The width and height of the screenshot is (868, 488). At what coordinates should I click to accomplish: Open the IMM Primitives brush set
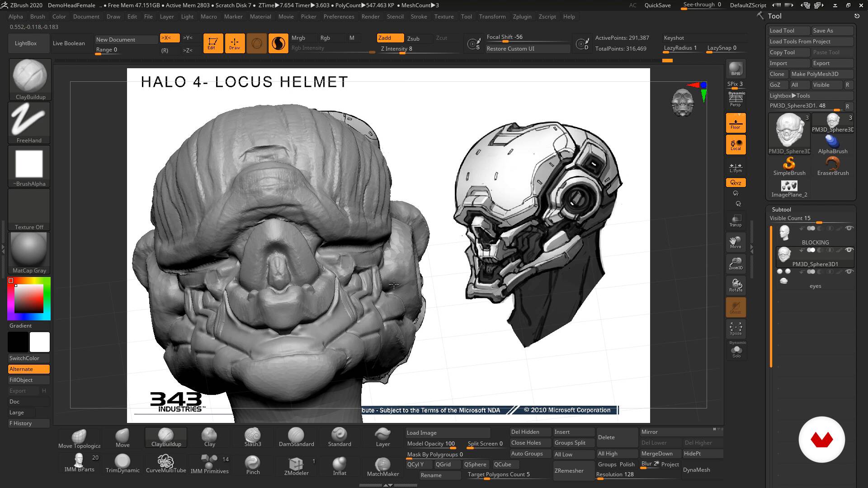pyautogui.click(x=209, y=465)
